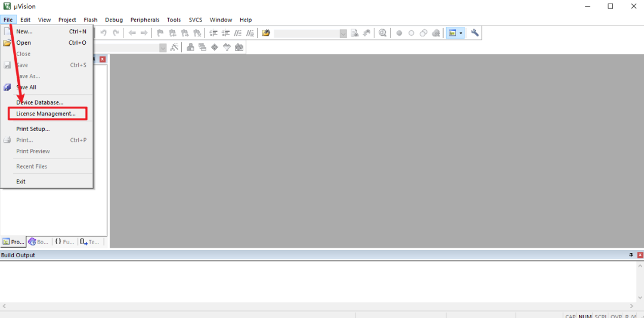The image size is (644, 318).
Task: Click the Find icon beside search box
Action: (x=355, y=33)
